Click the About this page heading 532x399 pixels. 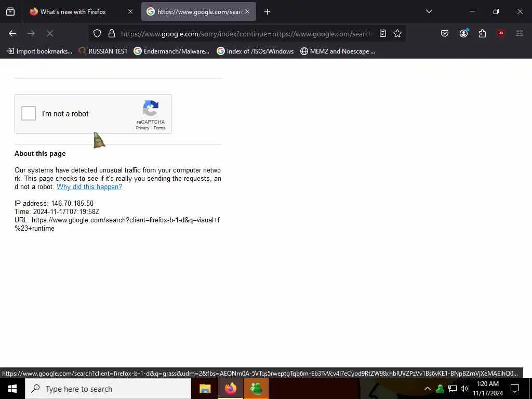pos(40,154)
